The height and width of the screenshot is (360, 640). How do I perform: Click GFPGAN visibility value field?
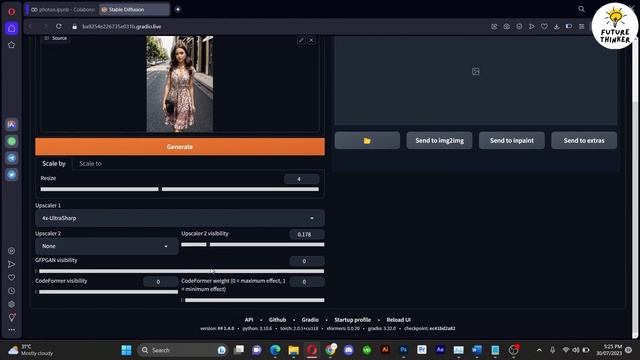tap(307, 261)
